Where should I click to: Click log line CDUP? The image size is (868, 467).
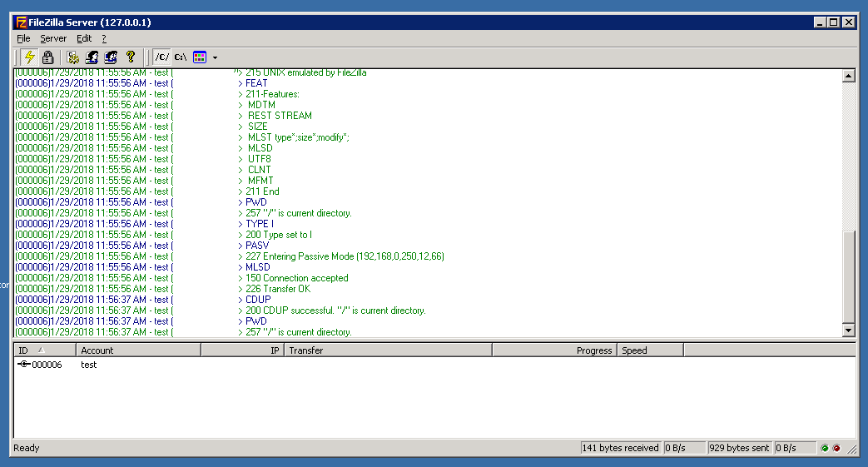click(258, 300)
